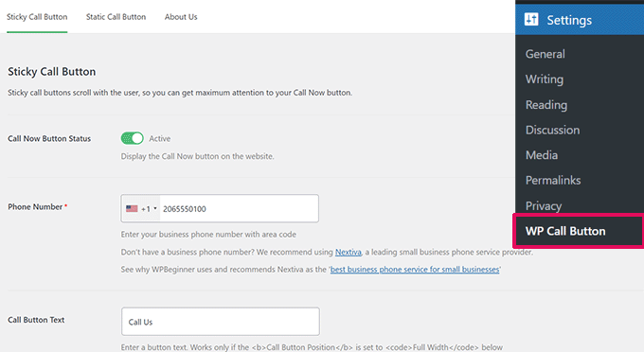Viewport: 644px width, 352px height.
Task: Click 'Display the Call Now button on the website'
Action: tap(197, 156)
